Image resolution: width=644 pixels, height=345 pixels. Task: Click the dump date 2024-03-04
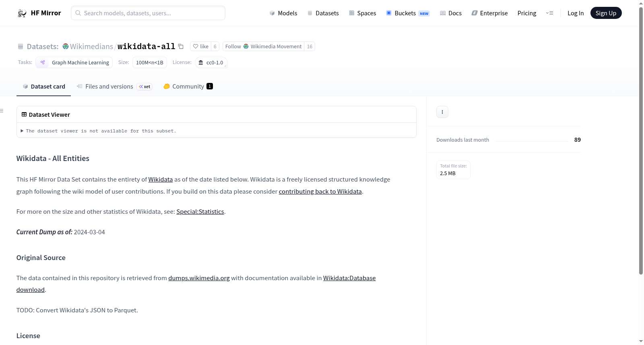[89, 232]
